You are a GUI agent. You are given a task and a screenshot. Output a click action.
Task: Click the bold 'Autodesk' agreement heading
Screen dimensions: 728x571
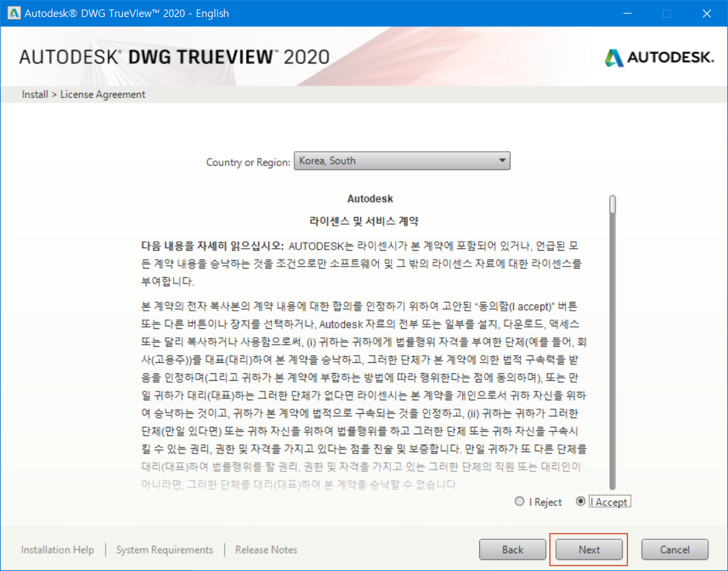[370, 198]
